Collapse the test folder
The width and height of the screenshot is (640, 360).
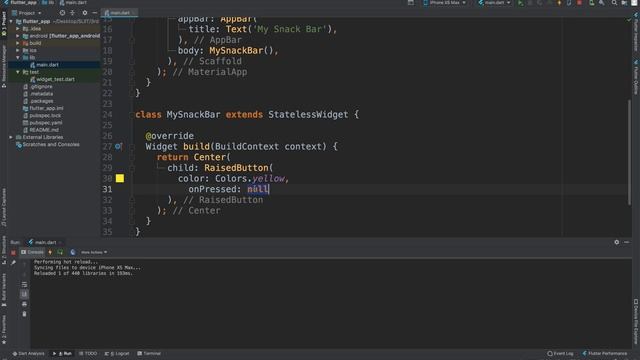pyautogui.click(x=18, y=72)
